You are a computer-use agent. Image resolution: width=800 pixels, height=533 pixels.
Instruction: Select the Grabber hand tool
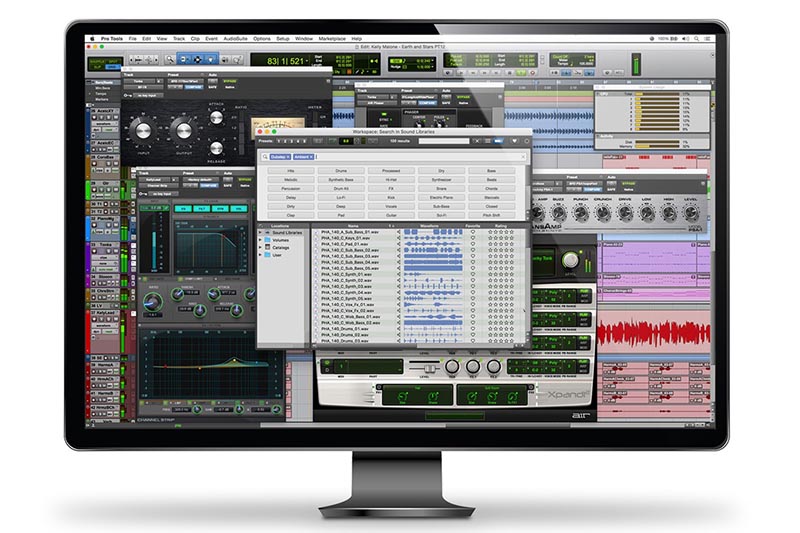[210, 60]
